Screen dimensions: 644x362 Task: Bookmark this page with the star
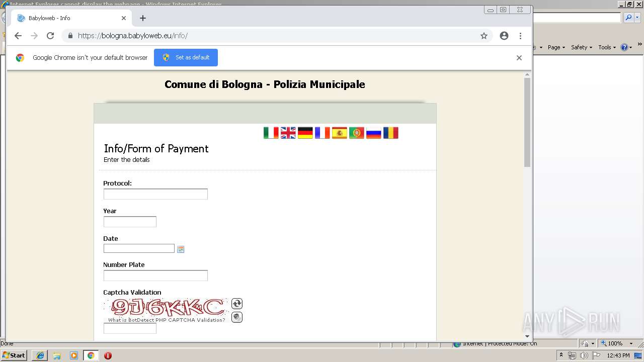pyautogui.click(x=484, y=36)
